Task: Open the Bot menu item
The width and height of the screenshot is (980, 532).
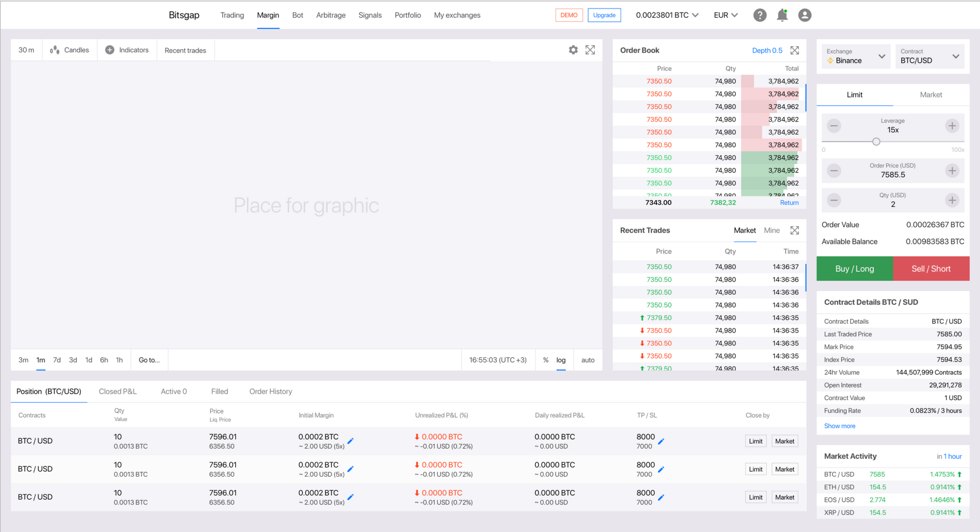Action: click(297, 15)
